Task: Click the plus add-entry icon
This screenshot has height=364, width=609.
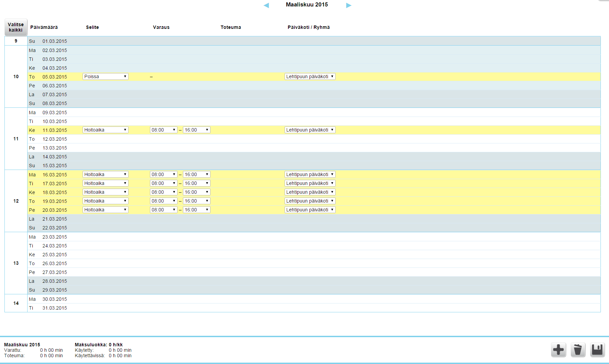Action: [x=558, y=350]
